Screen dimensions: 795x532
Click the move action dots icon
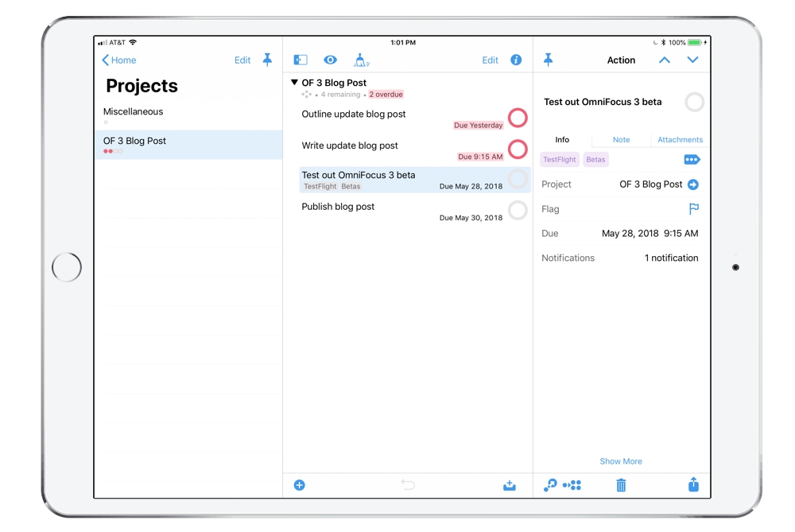point(572,485)
